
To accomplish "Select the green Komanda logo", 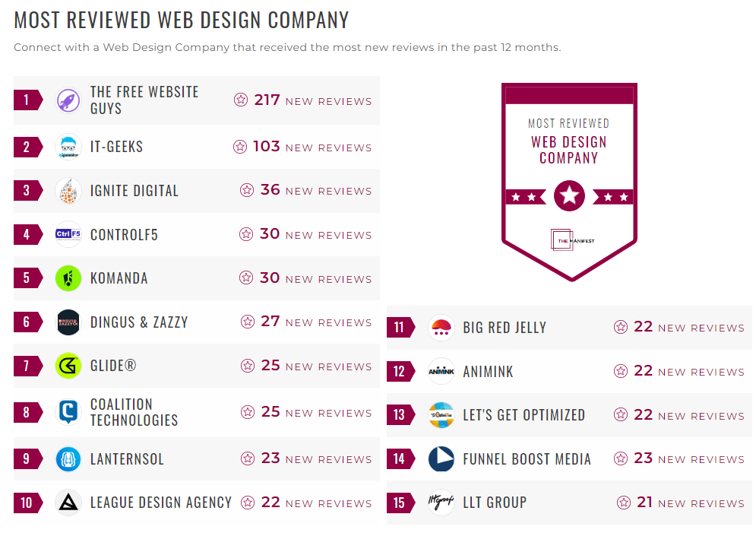I will pos(68,278).
